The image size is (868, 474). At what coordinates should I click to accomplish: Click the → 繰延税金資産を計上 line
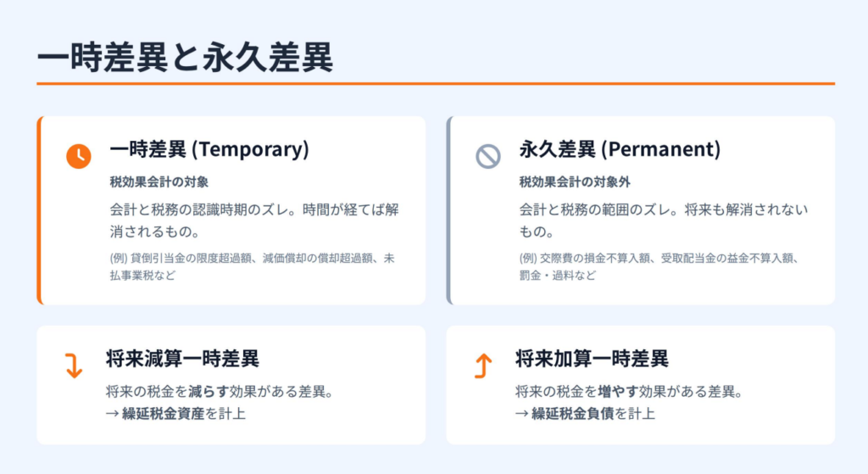coord(175,414)
